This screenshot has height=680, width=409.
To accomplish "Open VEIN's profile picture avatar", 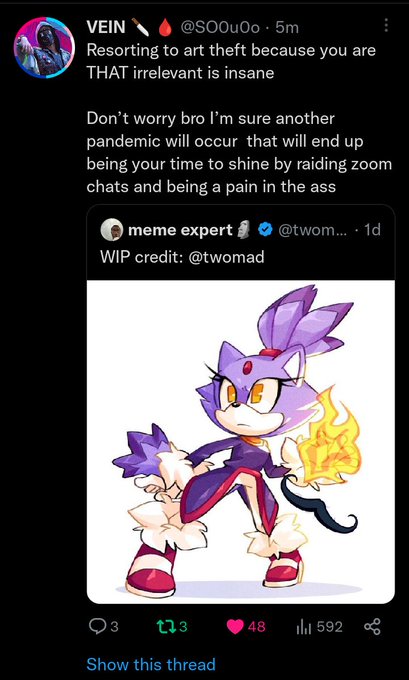I will pyautogui.click(x=45, y=48).
